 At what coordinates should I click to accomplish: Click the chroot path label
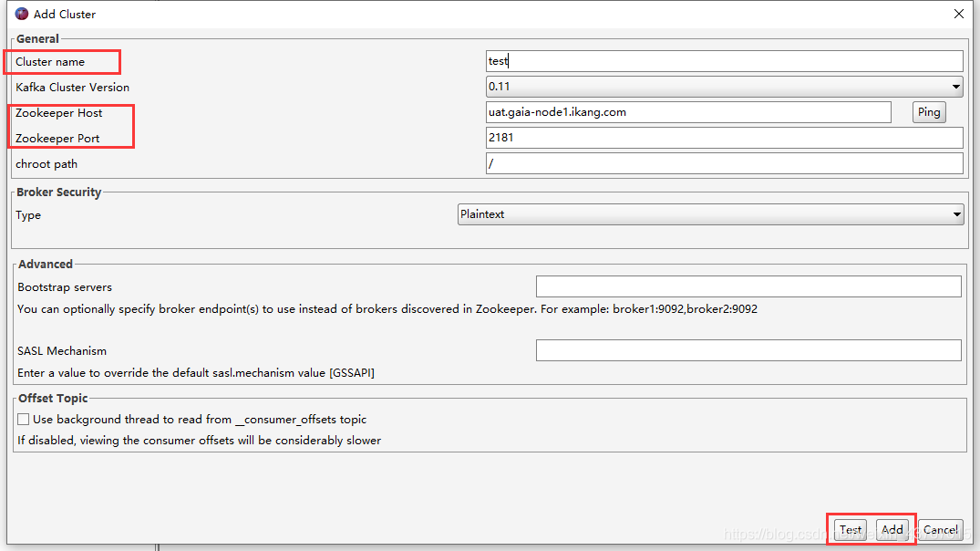click(46, 164)
